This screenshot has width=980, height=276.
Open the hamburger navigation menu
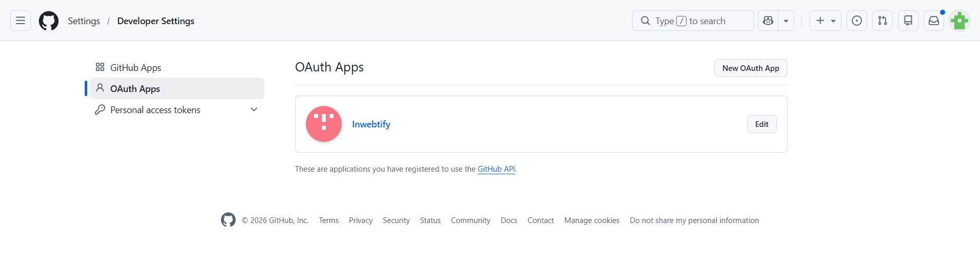point(21,21)
